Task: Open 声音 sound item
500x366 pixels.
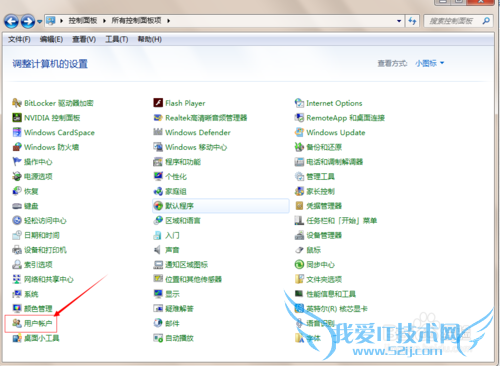Action: coord(166,250)
